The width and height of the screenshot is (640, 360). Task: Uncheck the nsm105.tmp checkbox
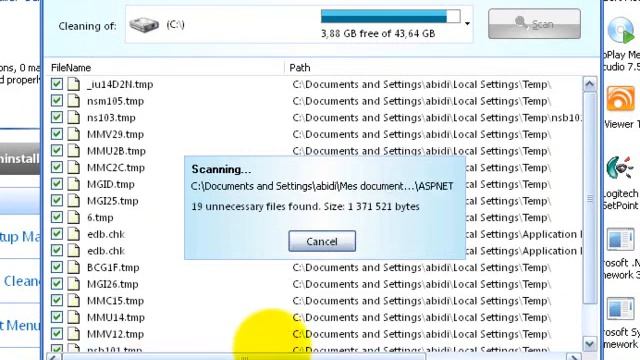[x=57, y=101]
